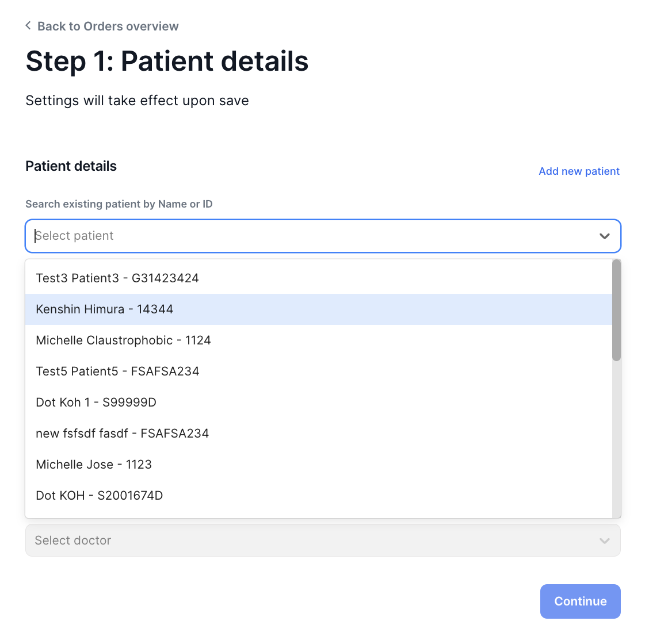The width and height of the screenshot is (649, 644).
Task: Select Dot KOH - S2001674D option
Action: click(100, 496)
